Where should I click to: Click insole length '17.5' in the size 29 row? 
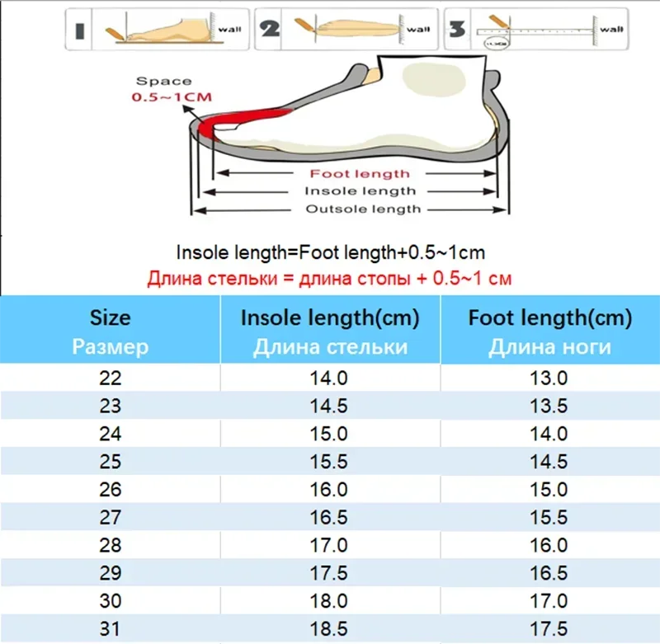pos(328,573)
